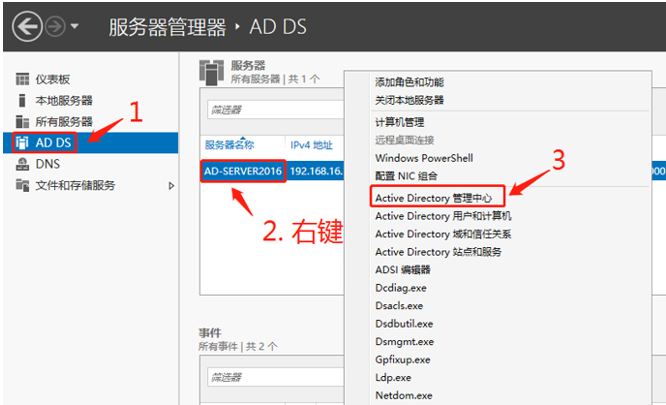Select DNS in the left navigation
Image resolution: width=666 pixels, height=405 pixels.
point(48,164)
